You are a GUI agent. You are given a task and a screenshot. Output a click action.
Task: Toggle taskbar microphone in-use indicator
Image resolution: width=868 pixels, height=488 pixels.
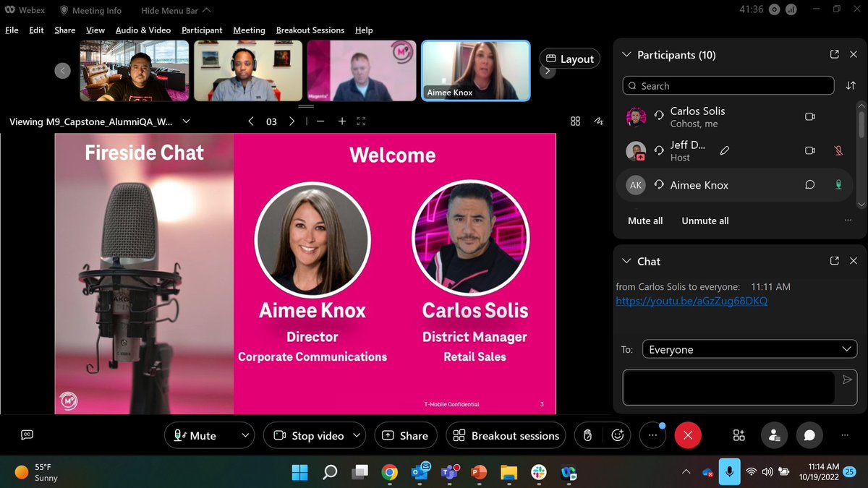[729, 472]
